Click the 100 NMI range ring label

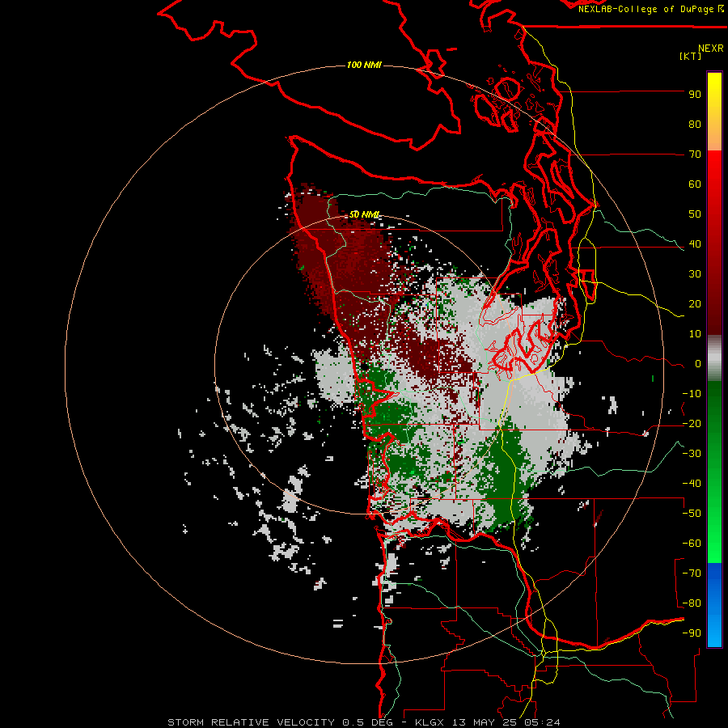364,65
